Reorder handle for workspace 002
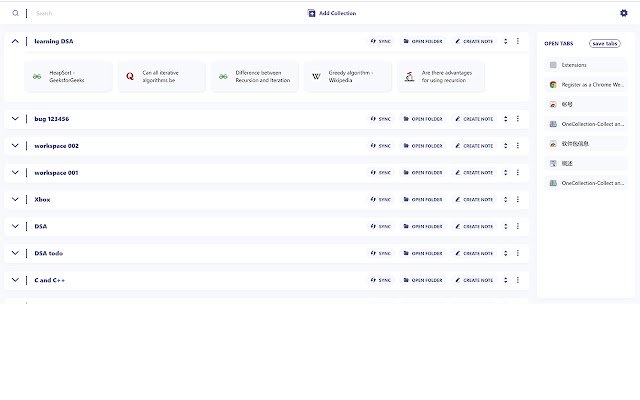Screen dimensions: 640x400 pos(505,146)
